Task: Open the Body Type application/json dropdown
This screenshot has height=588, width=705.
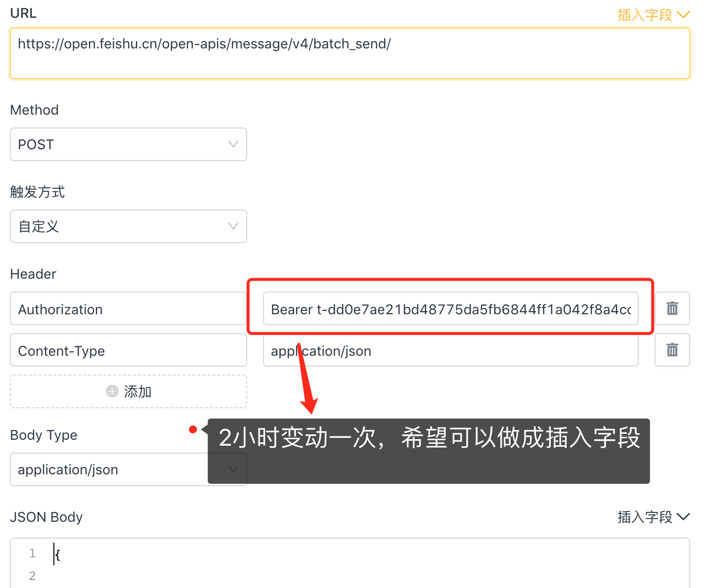Action: [129, 469]
